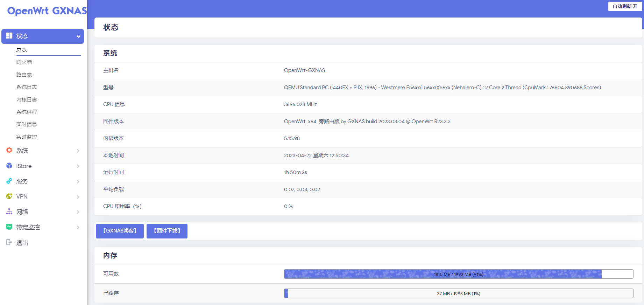Click hostname value OpenWrt-GXNAS
Screen dimensions: 644x305
pos(304,70)
